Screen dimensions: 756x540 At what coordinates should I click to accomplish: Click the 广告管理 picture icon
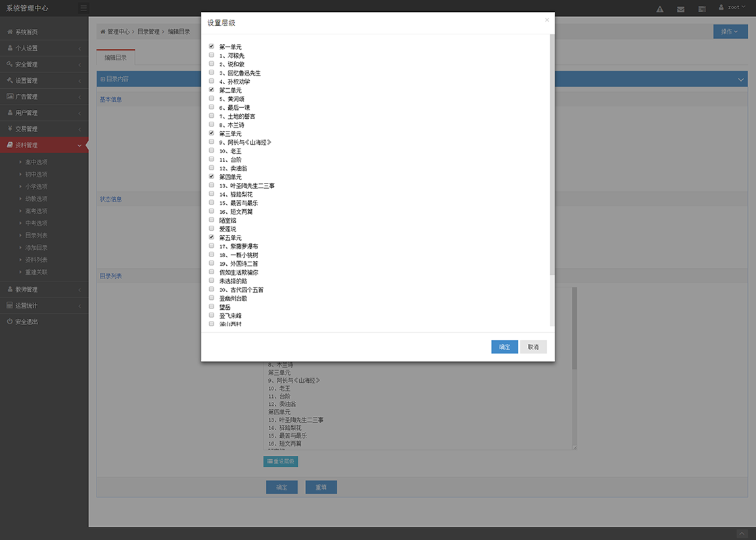click(10, 97)
